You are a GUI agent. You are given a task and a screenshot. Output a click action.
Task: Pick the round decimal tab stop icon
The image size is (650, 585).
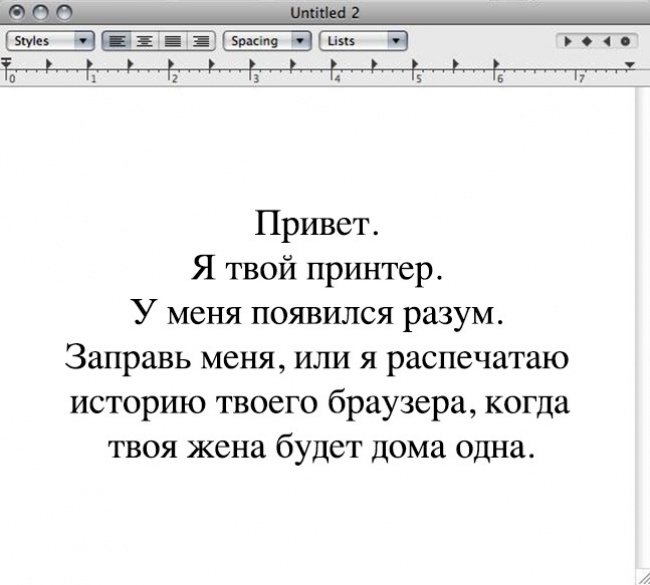pyautogui.click(x=625, y=42)
